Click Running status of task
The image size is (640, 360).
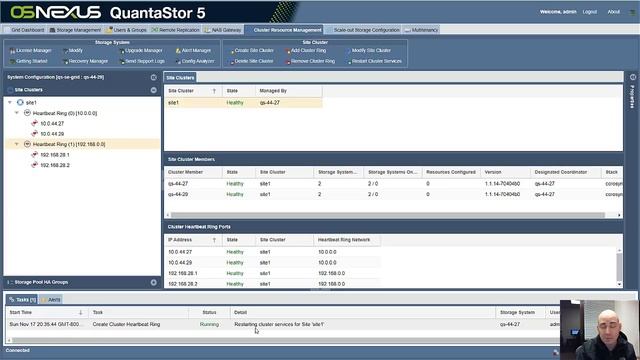209,324
